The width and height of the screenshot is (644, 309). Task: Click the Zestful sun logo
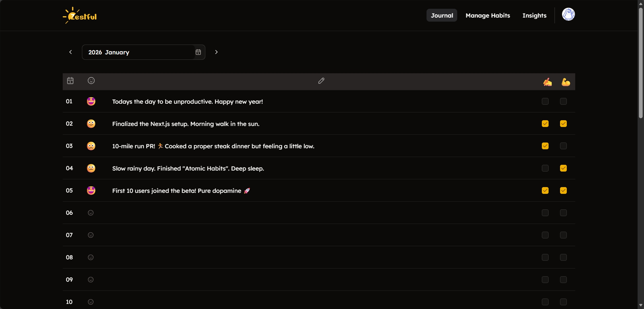(x=80, y=16)
